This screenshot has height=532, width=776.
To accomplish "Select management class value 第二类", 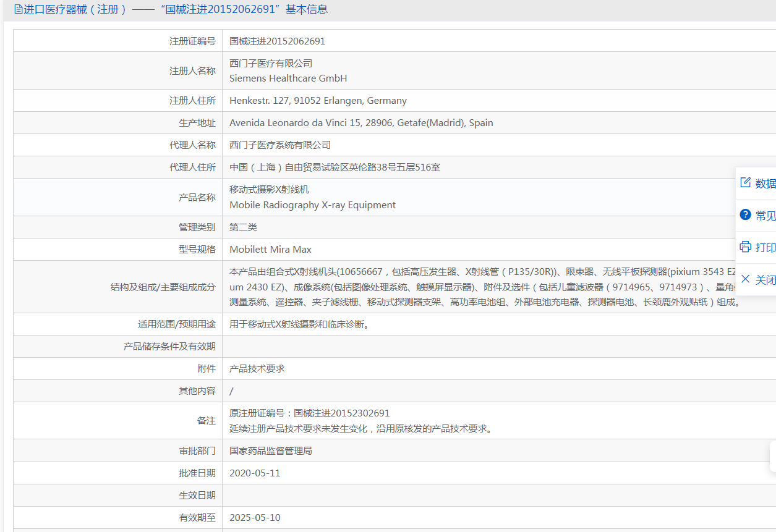I will click(243, 227).
